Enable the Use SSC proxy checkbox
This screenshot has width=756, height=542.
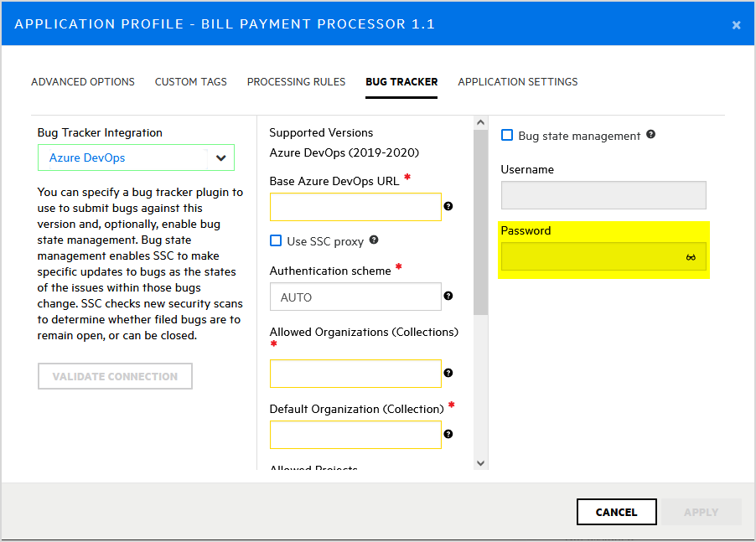[x=276, y=241]
